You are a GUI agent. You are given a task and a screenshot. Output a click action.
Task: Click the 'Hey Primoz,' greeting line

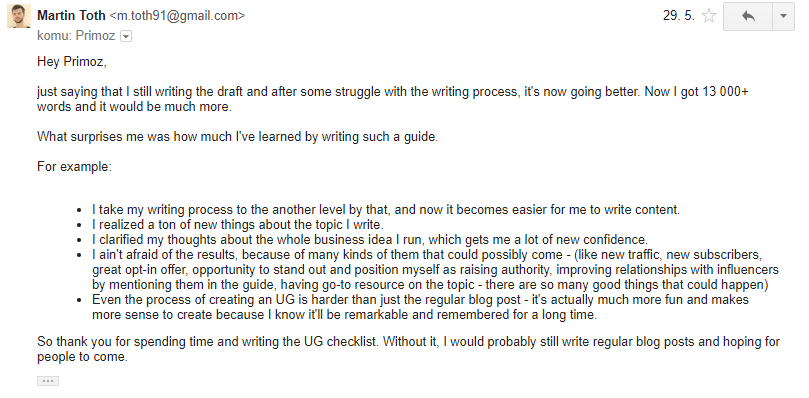[x=72, y=62]
